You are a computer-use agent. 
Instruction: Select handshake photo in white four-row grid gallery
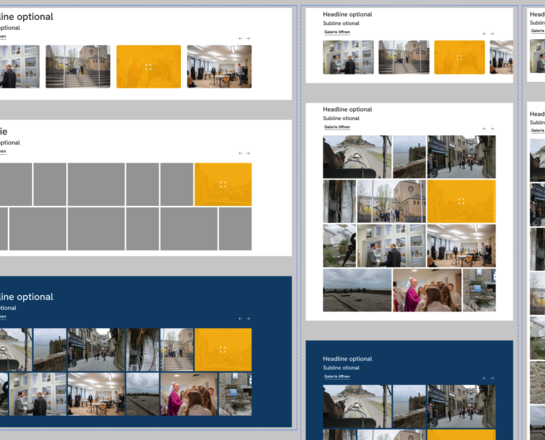[391, 246]
